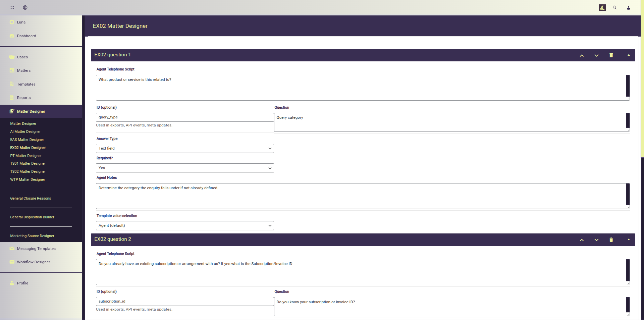This screenshot has height=320, width=644.
Task: Open the Answer Type dropdown
Action: point(185,148)
